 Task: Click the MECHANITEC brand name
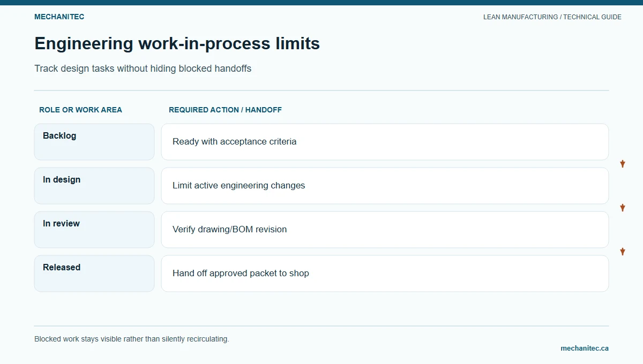pos(59,17)
